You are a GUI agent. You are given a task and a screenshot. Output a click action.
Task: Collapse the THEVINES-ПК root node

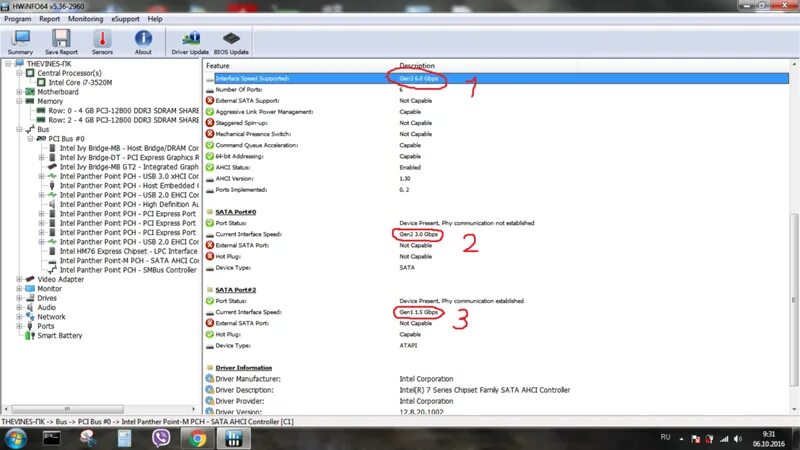pos(8,64)
